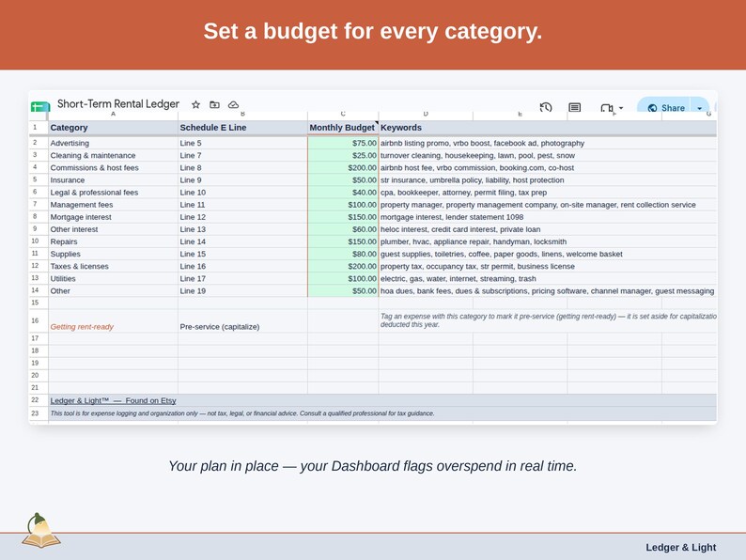Viewport: 746px width, 560px height.
Task: Select the Taxes & licenses cell
Action: 114,267
